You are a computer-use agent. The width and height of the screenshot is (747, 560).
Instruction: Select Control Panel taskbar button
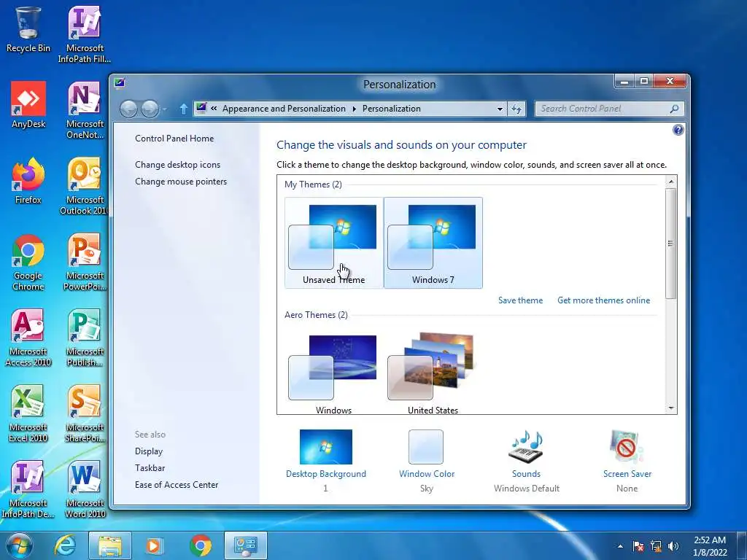(x=245, y=545)
